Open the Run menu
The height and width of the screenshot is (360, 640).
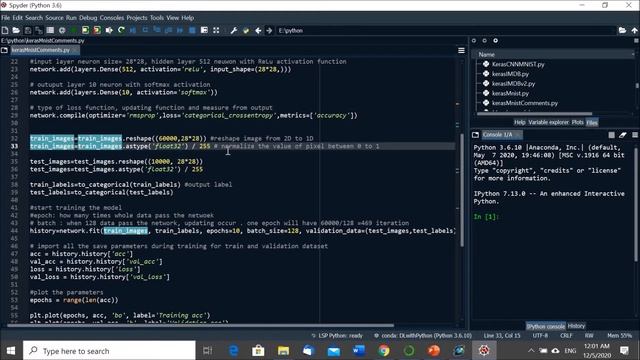71,18
